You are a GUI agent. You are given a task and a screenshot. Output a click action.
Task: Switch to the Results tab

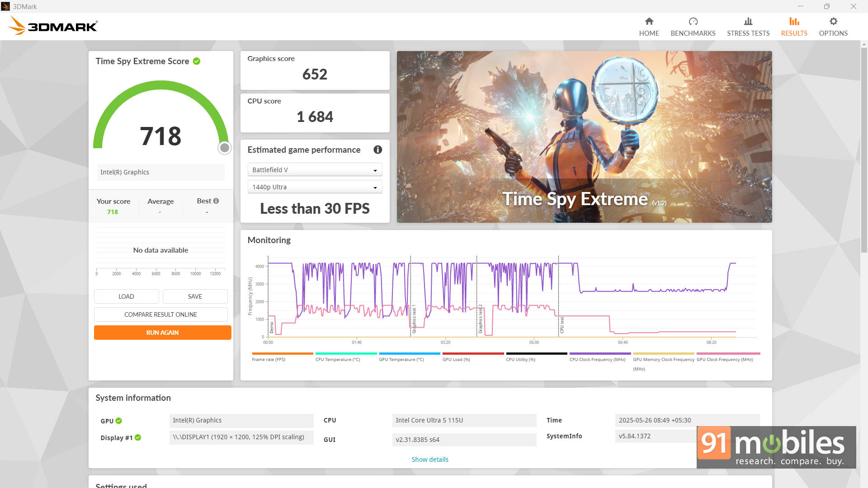794,27
